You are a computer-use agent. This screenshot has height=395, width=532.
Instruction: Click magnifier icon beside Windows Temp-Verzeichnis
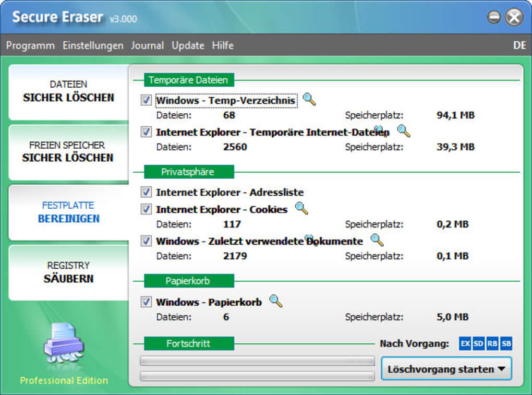click(309, 99)
